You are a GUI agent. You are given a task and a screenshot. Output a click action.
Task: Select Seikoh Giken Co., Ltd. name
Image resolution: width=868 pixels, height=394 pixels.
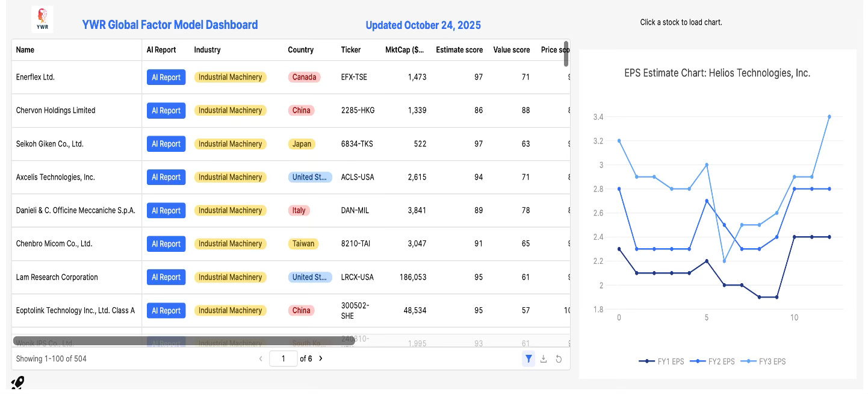[x=49, y=144]
